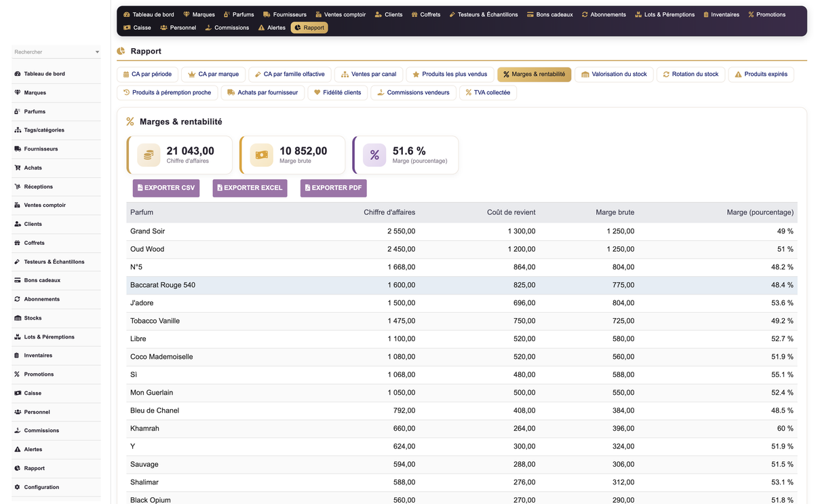Open Tableau de bord in the top menu

[x=149, y=14]
